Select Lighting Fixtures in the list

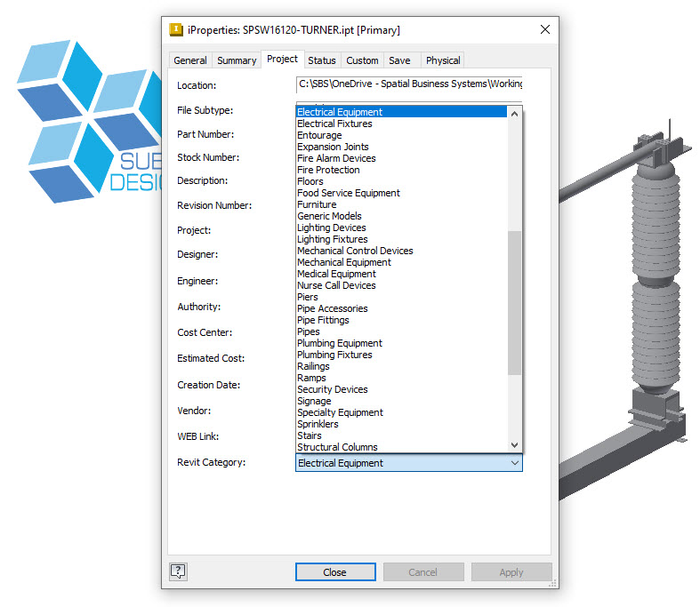click(332, 239)
